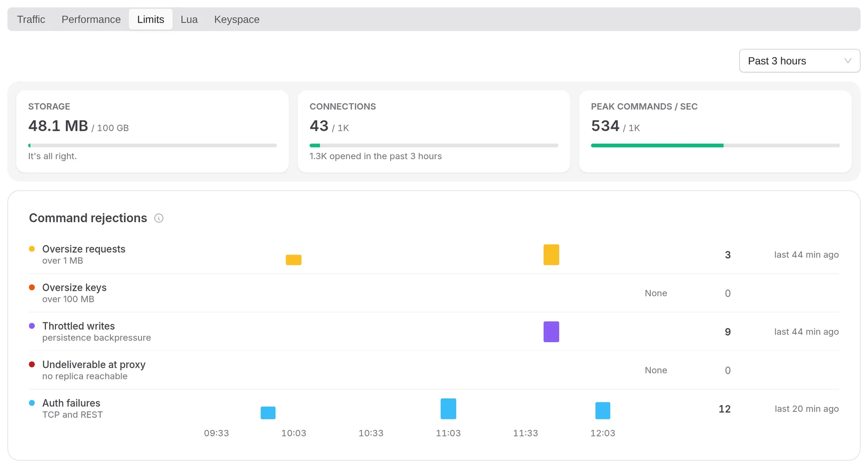
Task: Click the Oversize keys row label
Action: tap(74, 288)
